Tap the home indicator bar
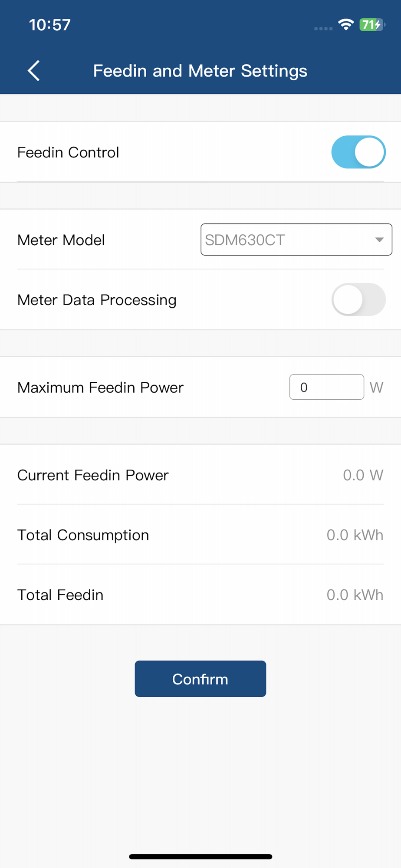Viewport: 401px width, 868px height. click(200, 857)
